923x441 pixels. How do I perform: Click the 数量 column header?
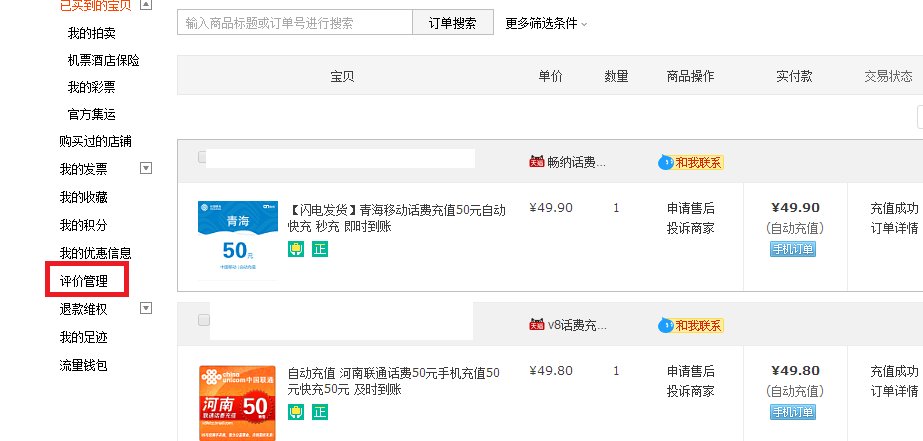click(616, 76)
